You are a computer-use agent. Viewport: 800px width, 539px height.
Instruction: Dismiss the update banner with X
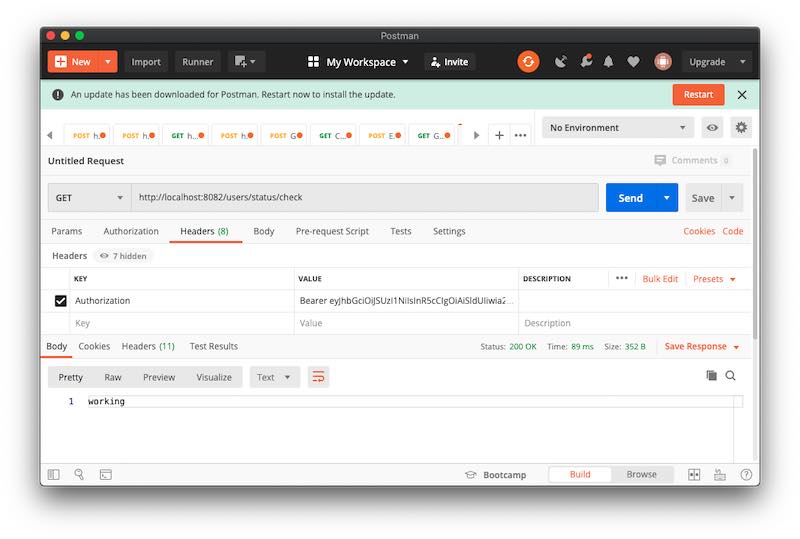click(742, 94)
